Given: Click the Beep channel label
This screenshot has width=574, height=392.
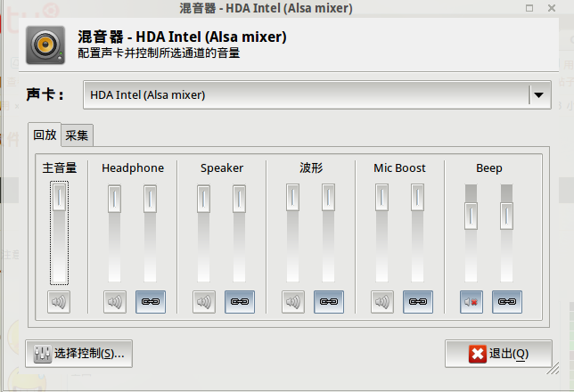Looking at the screenshot, I should [x=489, y=168].
